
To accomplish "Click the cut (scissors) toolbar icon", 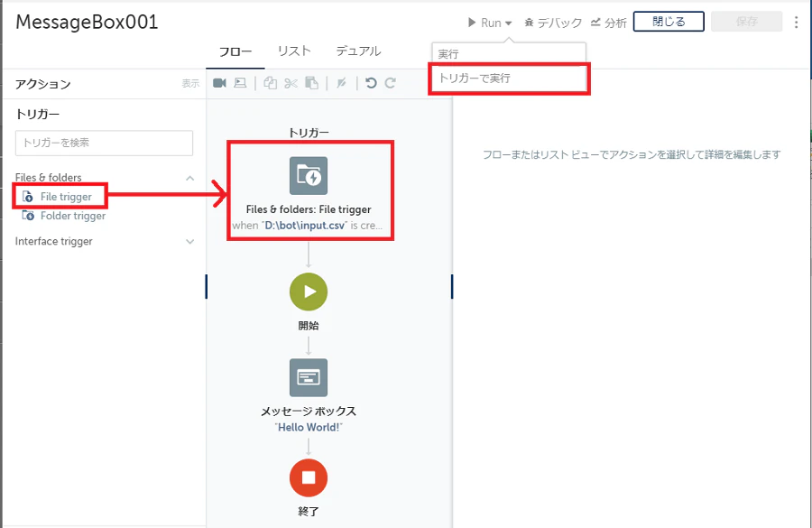I will (x=291, y=83).
